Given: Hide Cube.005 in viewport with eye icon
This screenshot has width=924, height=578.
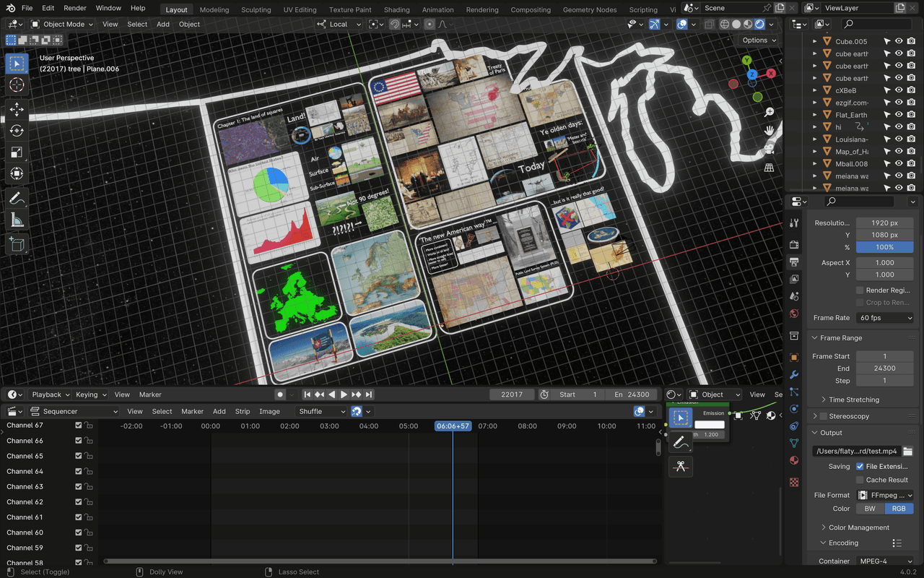Looking at the screenshot, I should tap(899, 42).
